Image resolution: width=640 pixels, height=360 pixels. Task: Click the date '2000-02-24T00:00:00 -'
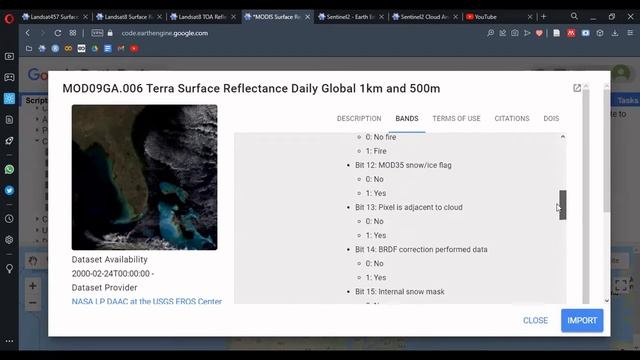click(113, 273)
